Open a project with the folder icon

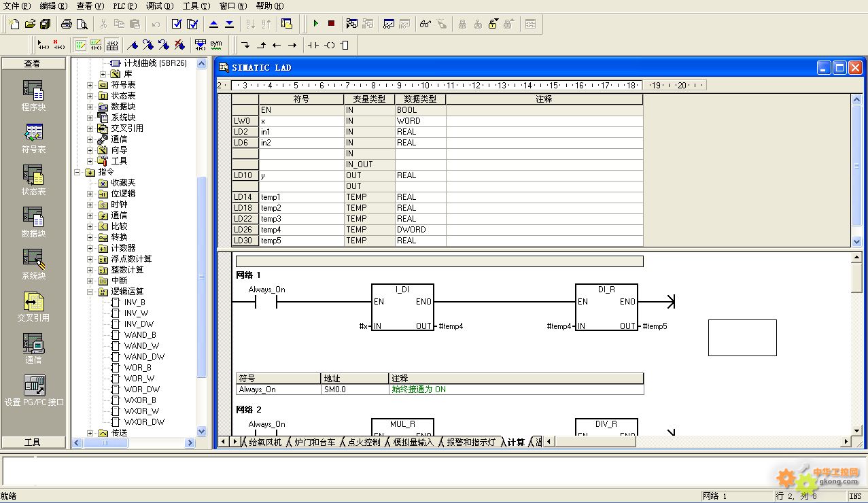[30, 24]
